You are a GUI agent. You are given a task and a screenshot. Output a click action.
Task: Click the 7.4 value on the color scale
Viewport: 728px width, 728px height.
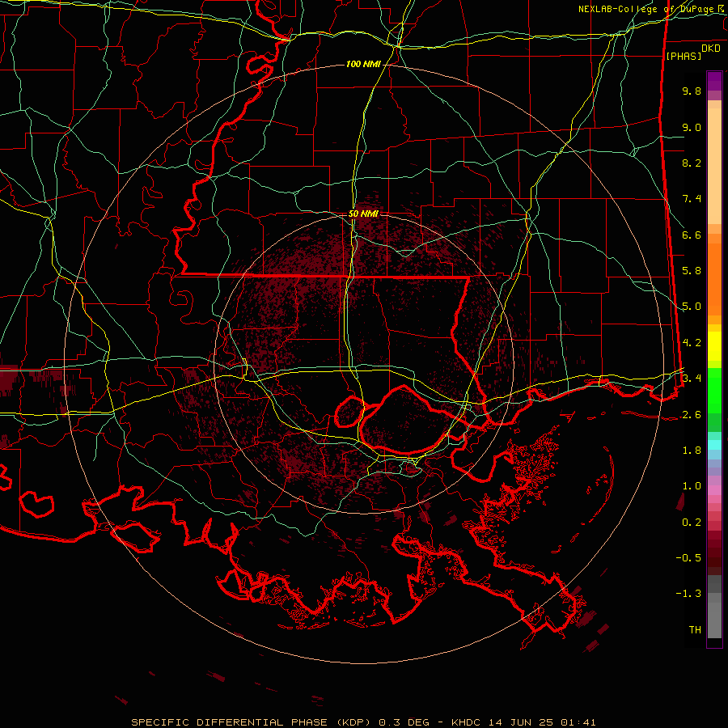[692, 199]
